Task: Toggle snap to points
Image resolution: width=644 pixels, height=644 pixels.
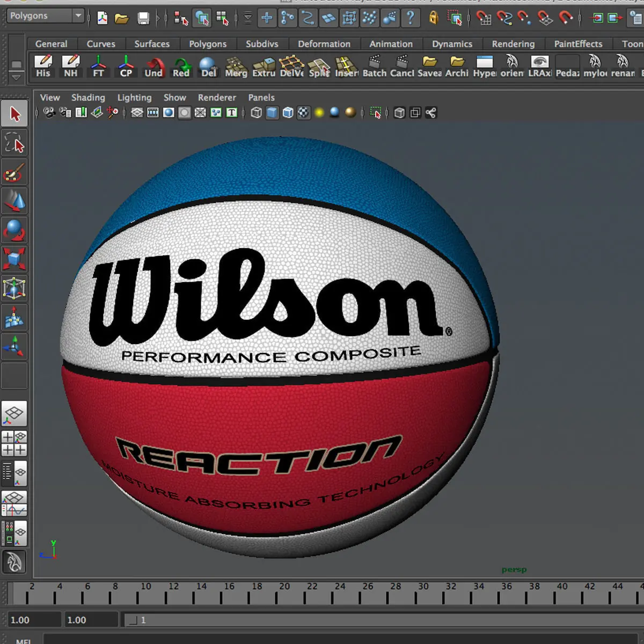Action: [x=524, y=18]
